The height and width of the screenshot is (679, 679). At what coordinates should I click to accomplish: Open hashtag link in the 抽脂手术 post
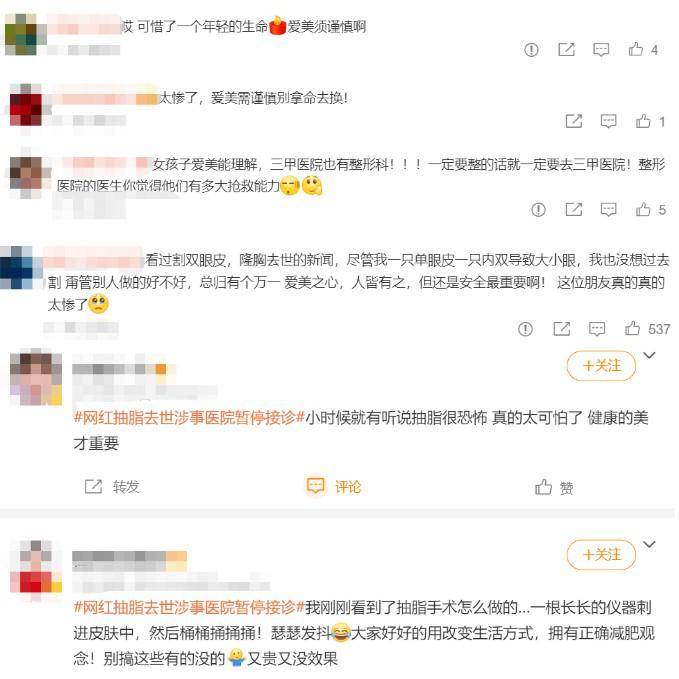tap(190, 608)
